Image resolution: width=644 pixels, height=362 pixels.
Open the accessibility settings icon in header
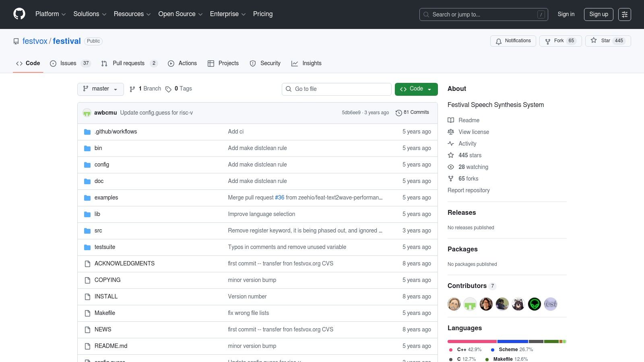point(624,14)
